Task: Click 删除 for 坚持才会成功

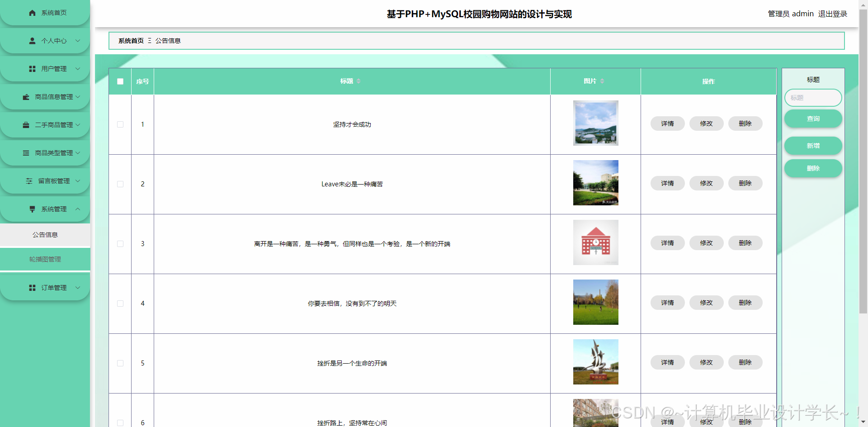Action: (745, 123)
